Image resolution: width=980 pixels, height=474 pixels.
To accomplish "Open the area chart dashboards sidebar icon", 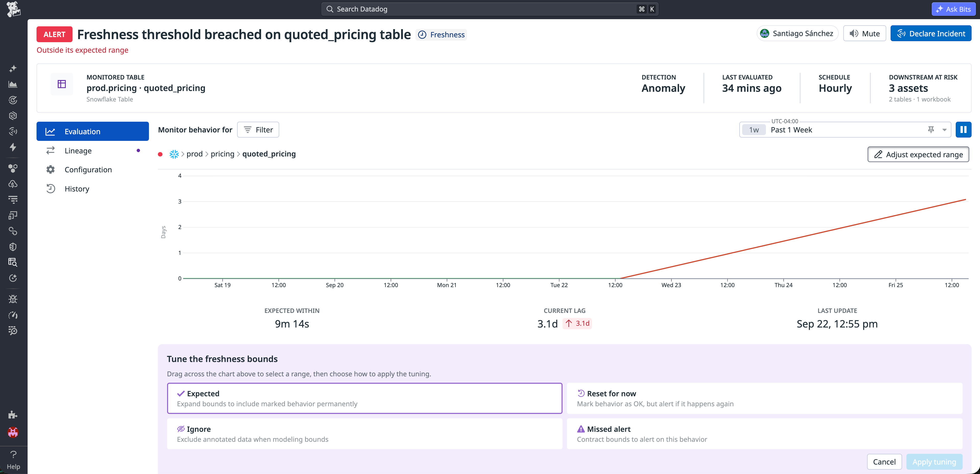I will [x=13, y=85].
